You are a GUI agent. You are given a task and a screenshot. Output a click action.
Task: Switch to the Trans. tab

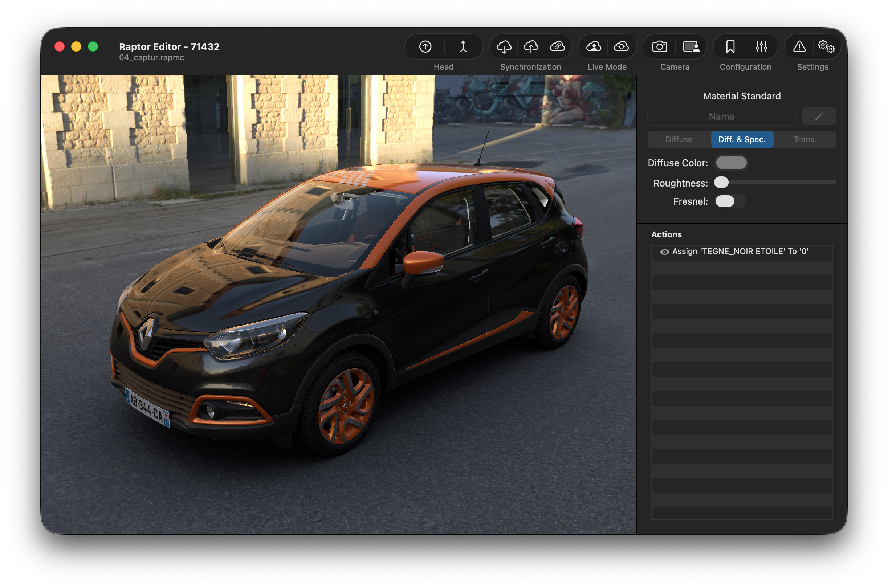805,139
